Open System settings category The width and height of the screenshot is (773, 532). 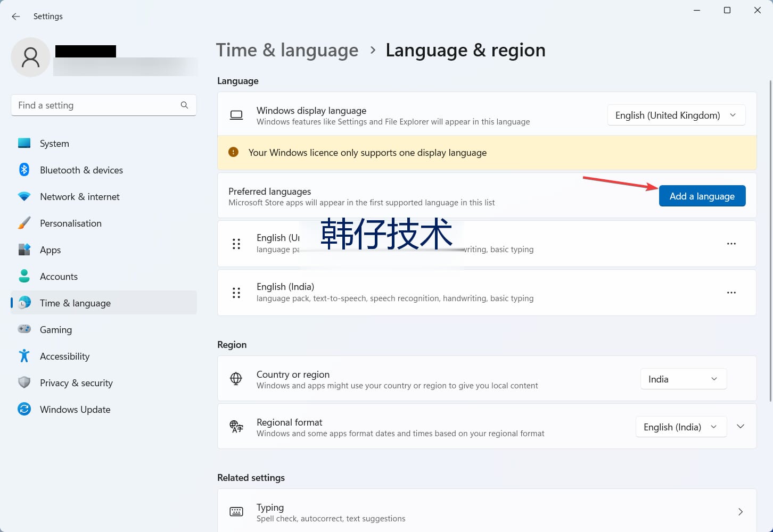click(104, 143)
